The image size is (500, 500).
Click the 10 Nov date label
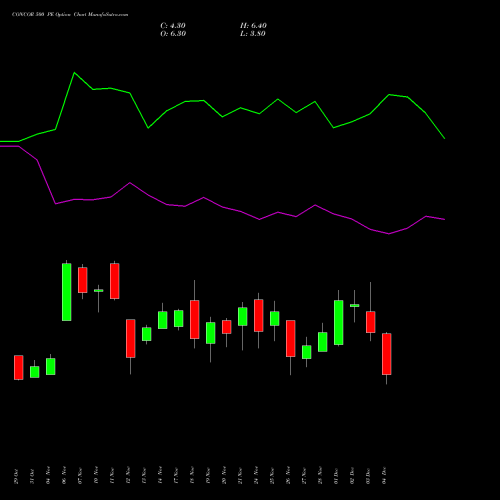point(96,475)
